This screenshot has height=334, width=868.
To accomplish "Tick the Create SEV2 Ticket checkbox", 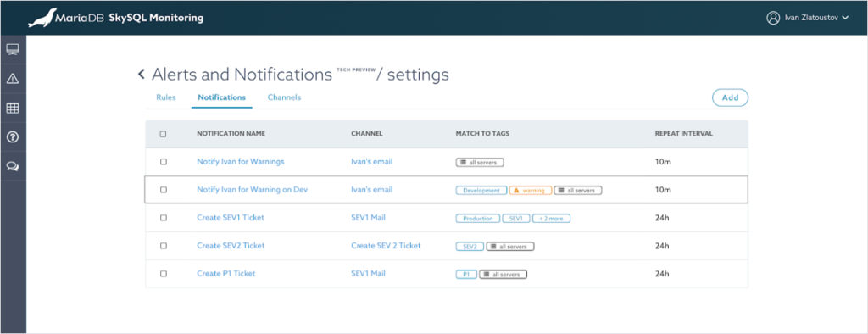I will pos(163,245).
